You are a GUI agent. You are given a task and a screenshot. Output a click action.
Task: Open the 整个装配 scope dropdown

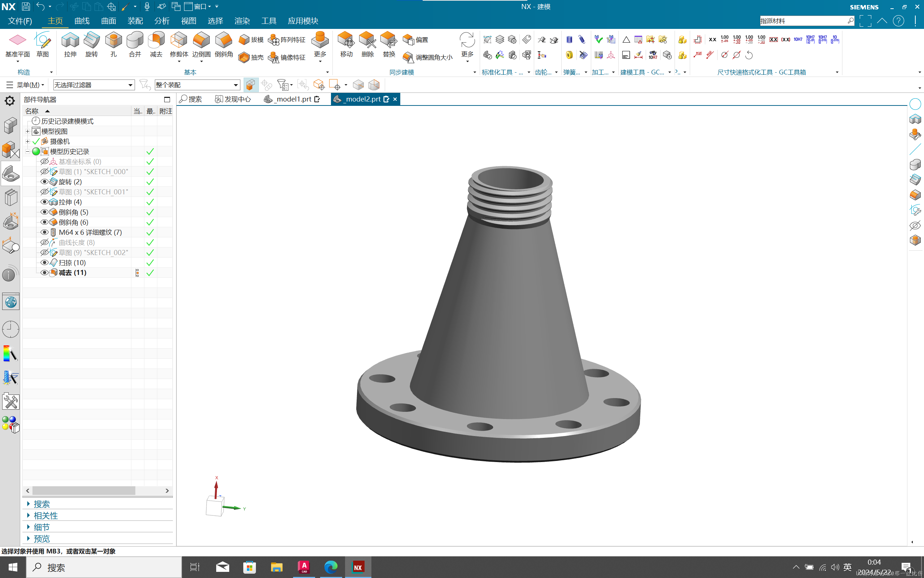(197, 85)
